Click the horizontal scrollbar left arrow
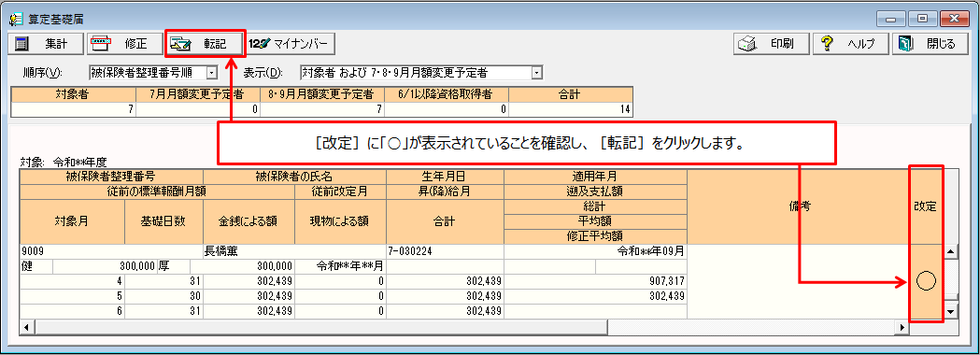This screenshot has width=980, height=355. [27, 327]
